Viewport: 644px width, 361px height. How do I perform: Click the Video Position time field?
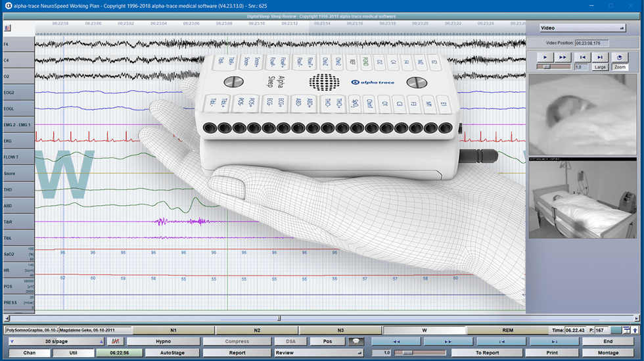592,43
